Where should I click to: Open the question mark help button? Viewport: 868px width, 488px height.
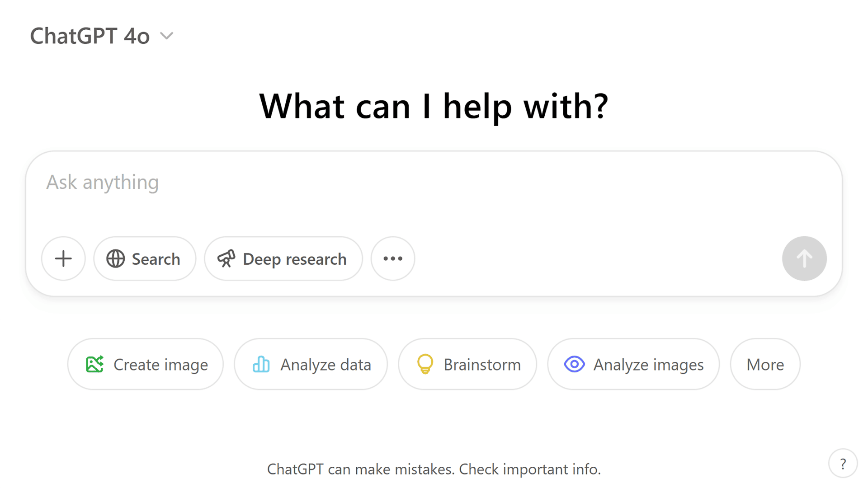tap(843, 464)
